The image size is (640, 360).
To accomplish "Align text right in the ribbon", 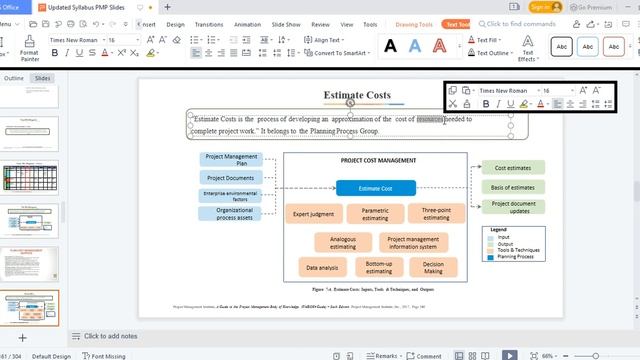I will tap(221, 53).
